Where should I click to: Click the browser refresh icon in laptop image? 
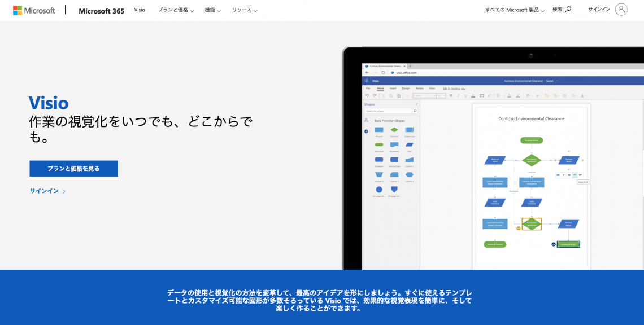tap(383, 73)
